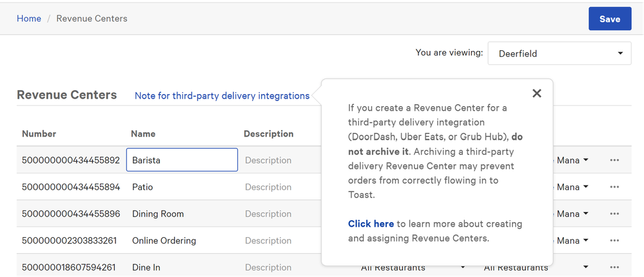Go to Home breadcrumb link

[x=29, y=19]
